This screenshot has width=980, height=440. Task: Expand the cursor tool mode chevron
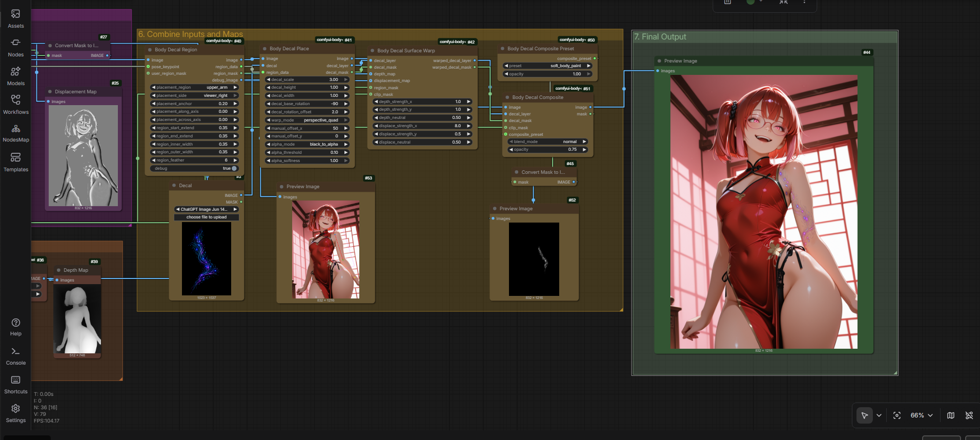point(879,415)
